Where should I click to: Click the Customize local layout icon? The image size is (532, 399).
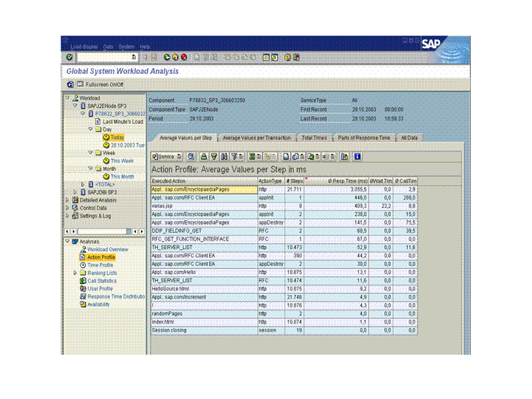(296, 58)
